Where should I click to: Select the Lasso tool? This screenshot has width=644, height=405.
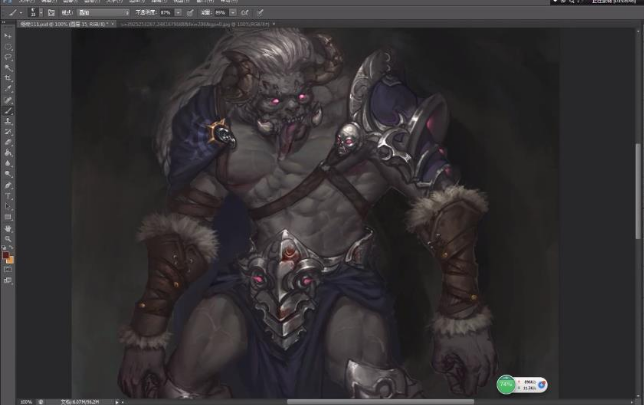pyautogui.click(x=9, y=56)
